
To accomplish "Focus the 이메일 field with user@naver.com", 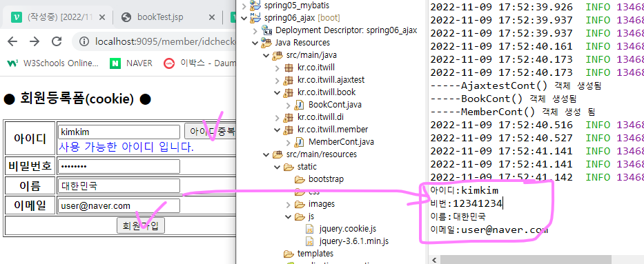I will [119, 206].
